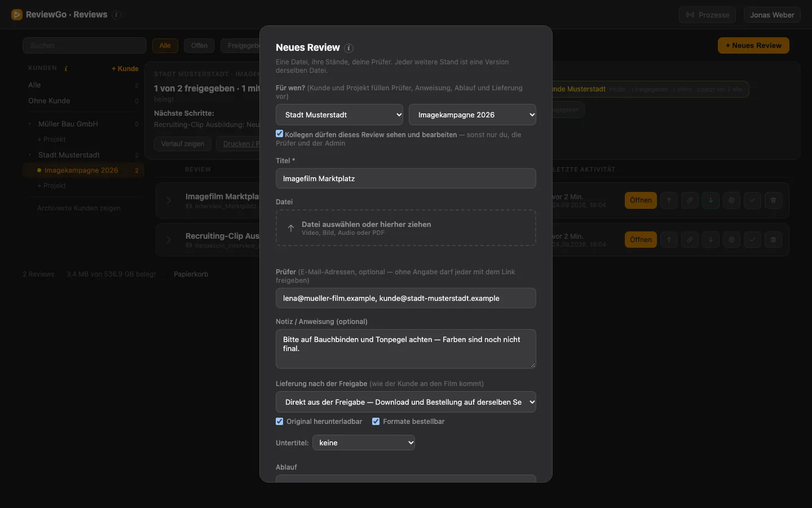The width and height of the screenshot is (812, 508).
Task: Click the Prüfer email addresses field
Action: coord(406,298)
